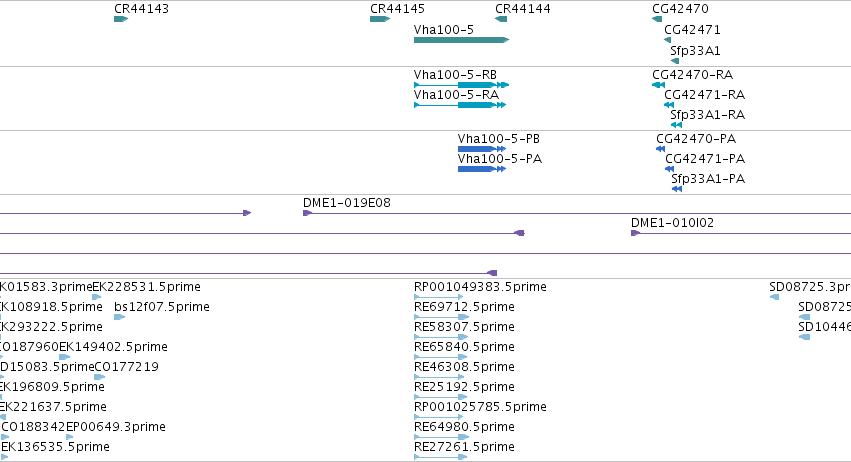Select EST RP001025785.5prime

(x=439, y=417)
